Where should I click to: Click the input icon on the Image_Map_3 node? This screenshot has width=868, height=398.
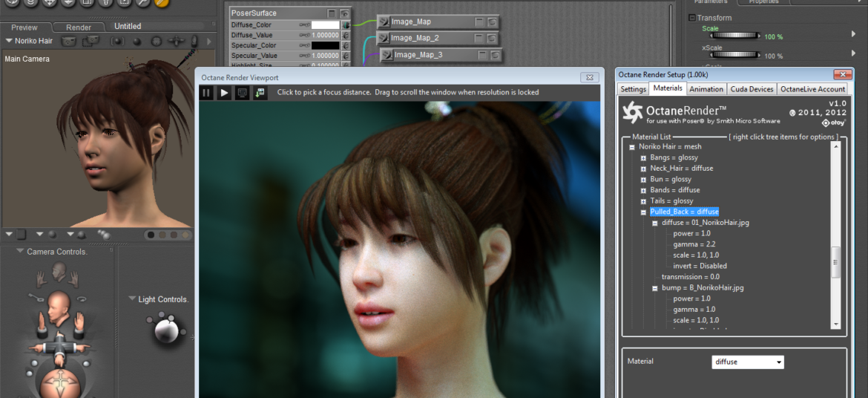(387, 55)
